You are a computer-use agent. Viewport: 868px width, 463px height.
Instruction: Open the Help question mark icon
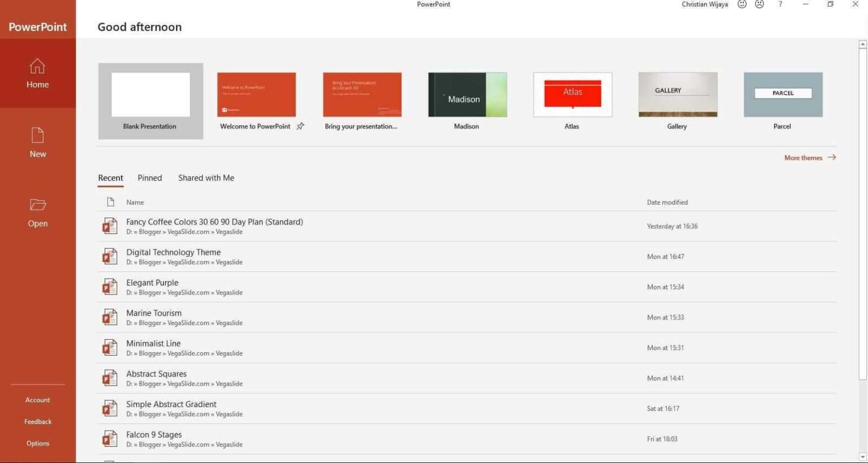click(x=780, y=5)
